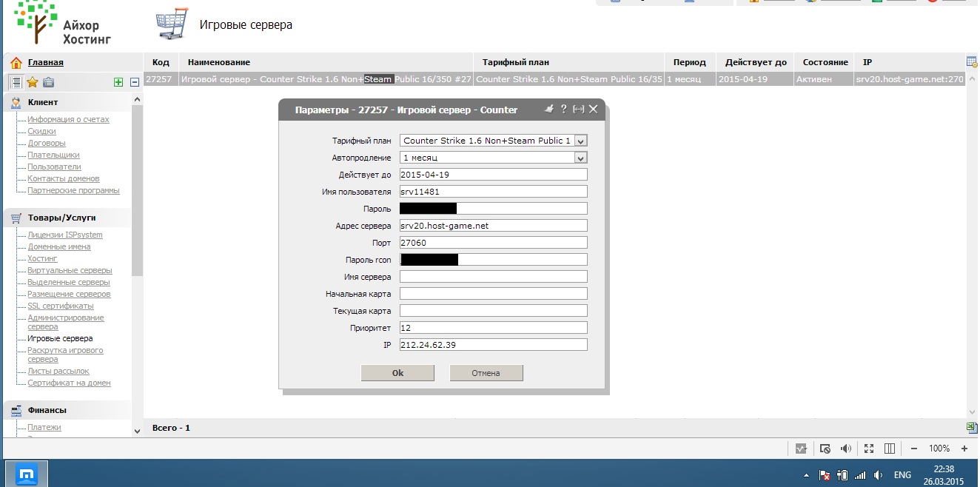Click the briefcase icon in sidebar toolbar
The height and width of the screenshot is (487, 980).
[x=48, y=82]
